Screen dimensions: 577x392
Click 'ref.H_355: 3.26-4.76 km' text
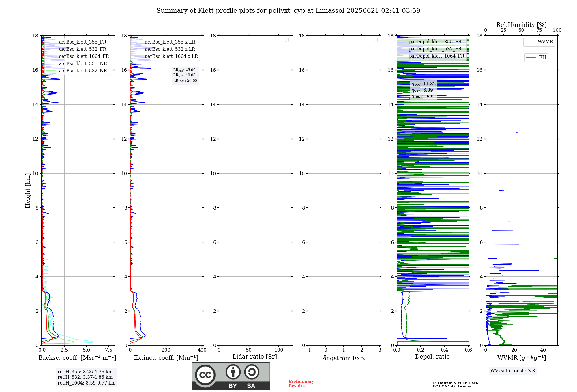85,372
